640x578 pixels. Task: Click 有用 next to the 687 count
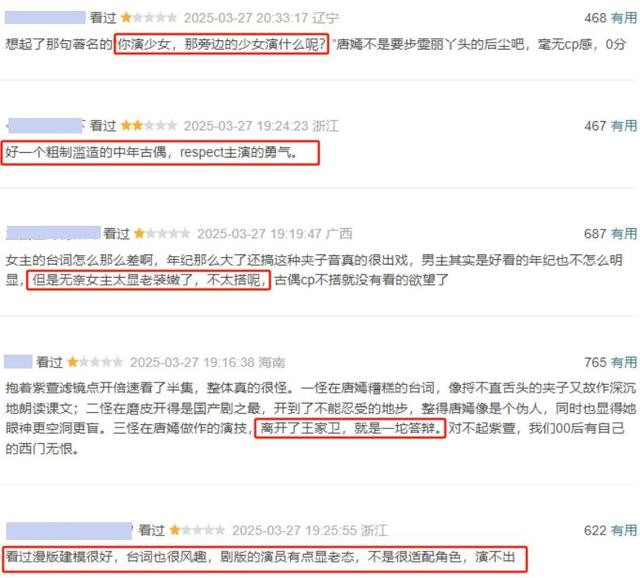pos(624,233)
